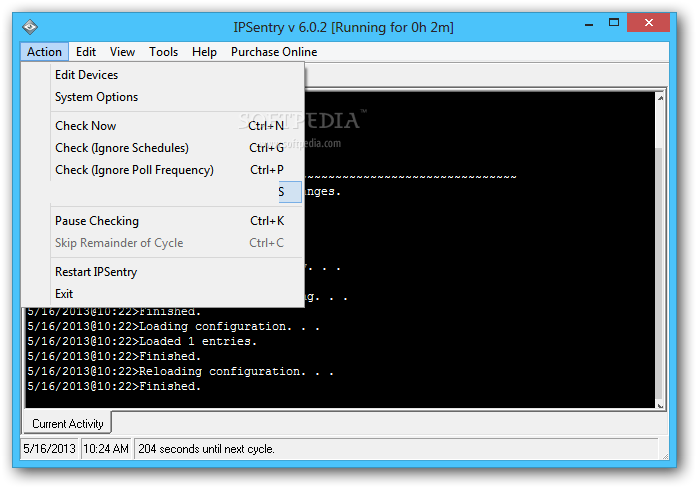Choose Pause Checking
697x488 pixels.
163,221
